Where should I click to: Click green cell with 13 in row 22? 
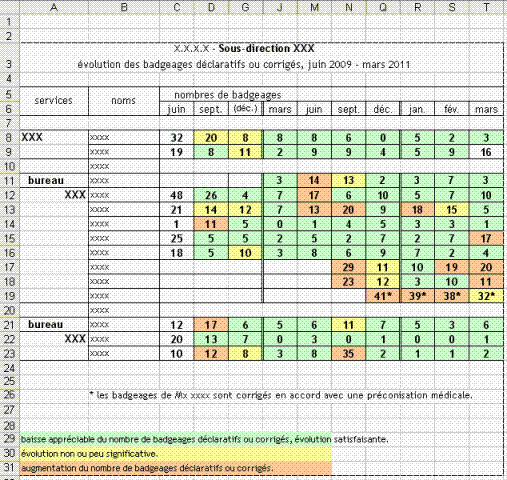[x=211, y=339]
